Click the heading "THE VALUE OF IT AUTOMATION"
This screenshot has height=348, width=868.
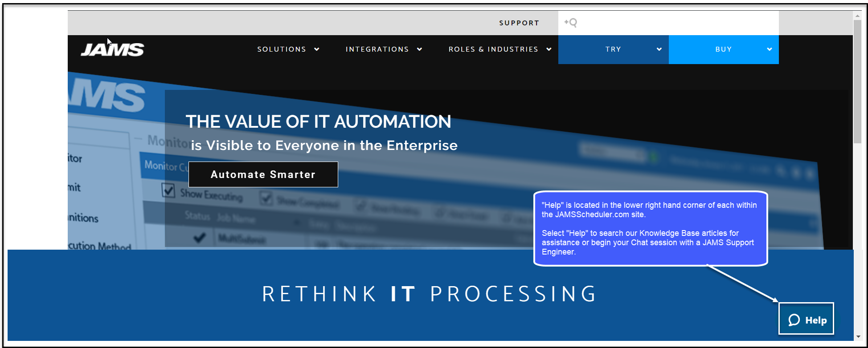[x=318, y=121]
